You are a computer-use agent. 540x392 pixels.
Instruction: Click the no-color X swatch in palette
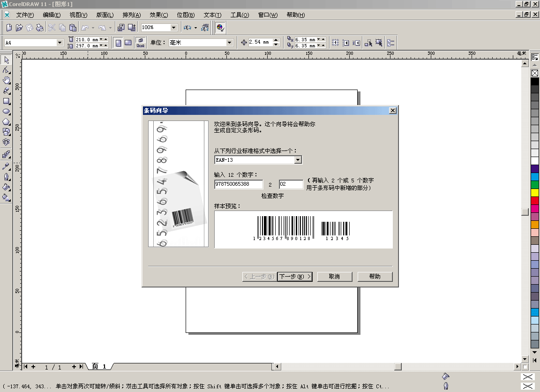click(x=534, y=73)
